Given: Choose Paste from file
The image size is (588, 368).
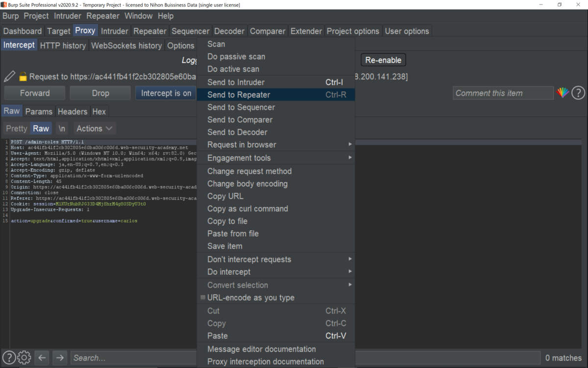Looking at the screenshot, I should [275, 234].
